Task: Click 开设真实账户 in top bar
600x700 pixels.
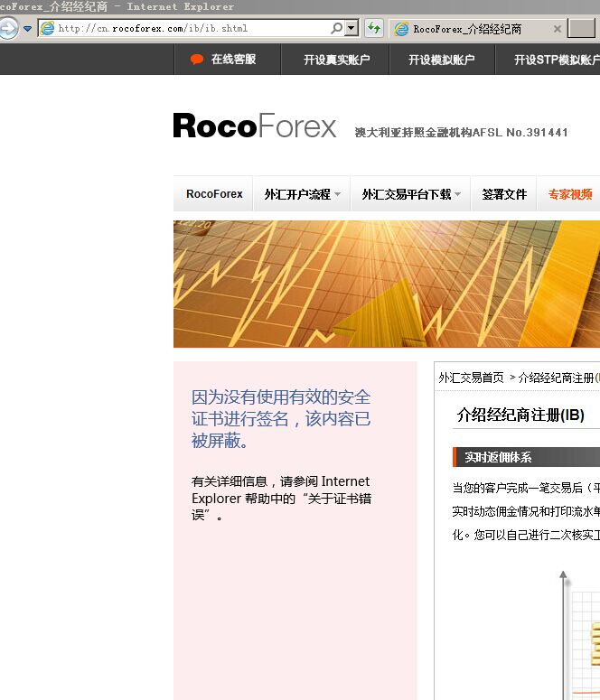Action: click(336, 60)
